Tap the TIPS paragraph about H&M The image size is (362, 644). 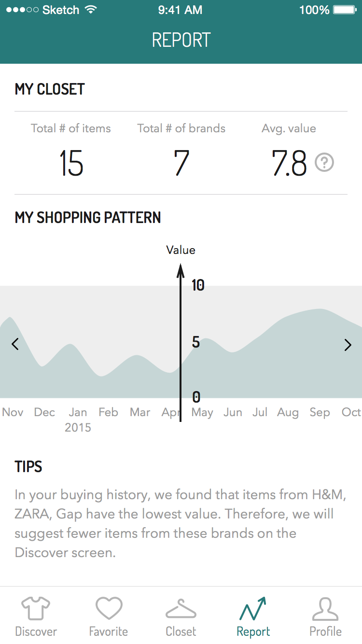[174, 523]
